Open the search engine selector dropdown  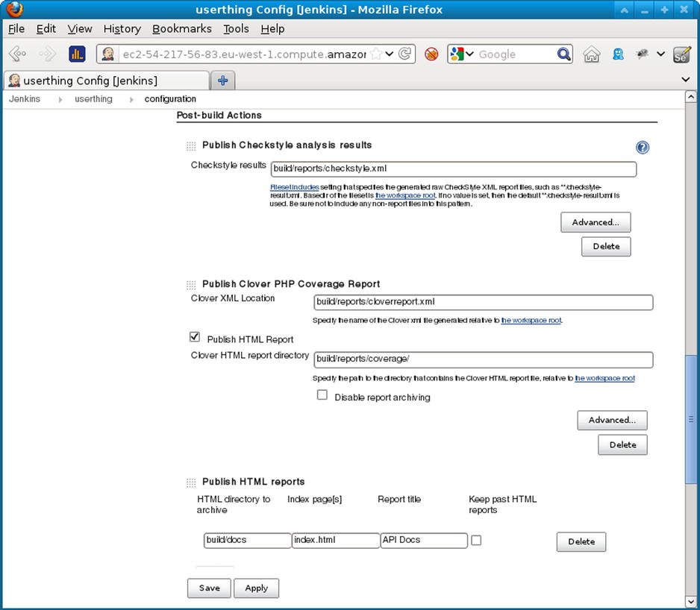463,54
